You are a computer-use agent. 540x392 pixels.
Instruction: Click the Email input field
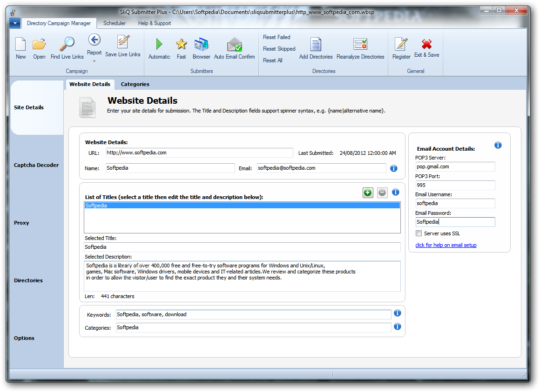321,168
